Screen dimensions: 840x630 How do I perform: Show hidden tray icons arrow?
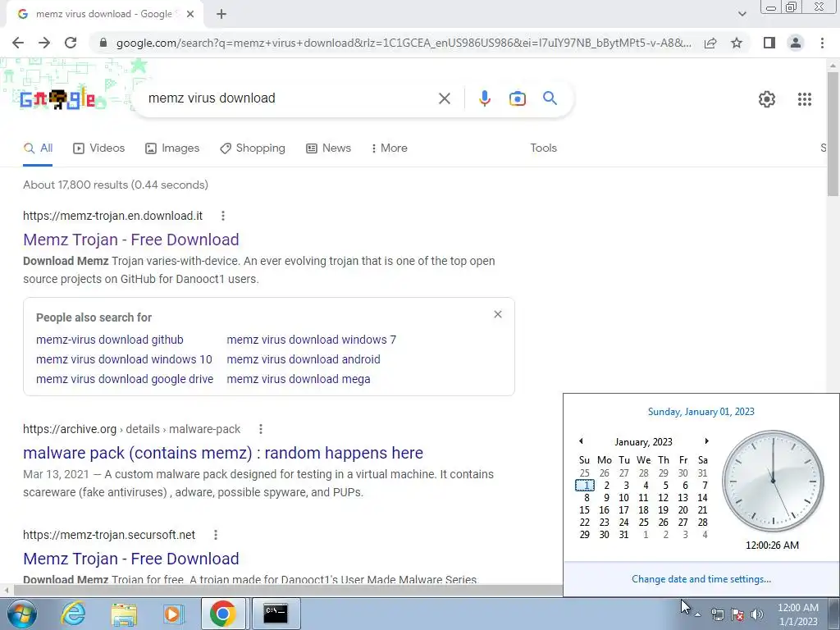(x=697, y=614)
